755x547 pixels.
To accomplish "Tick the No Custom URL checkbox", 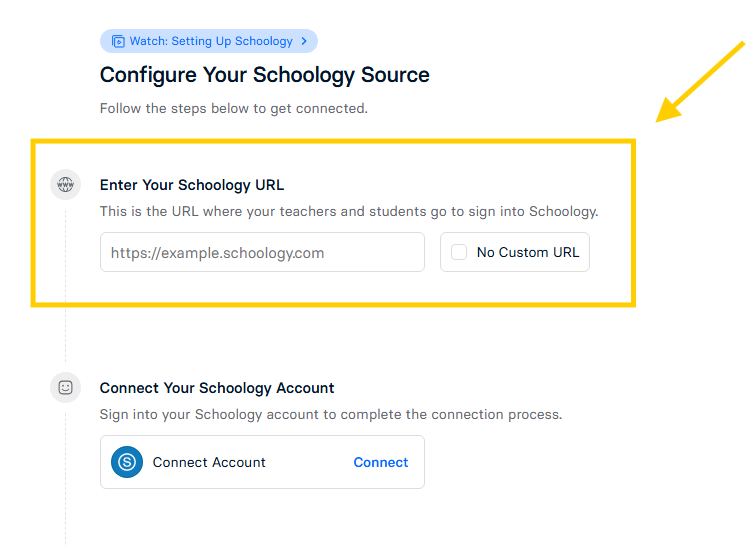I will [x=459, y=252].
